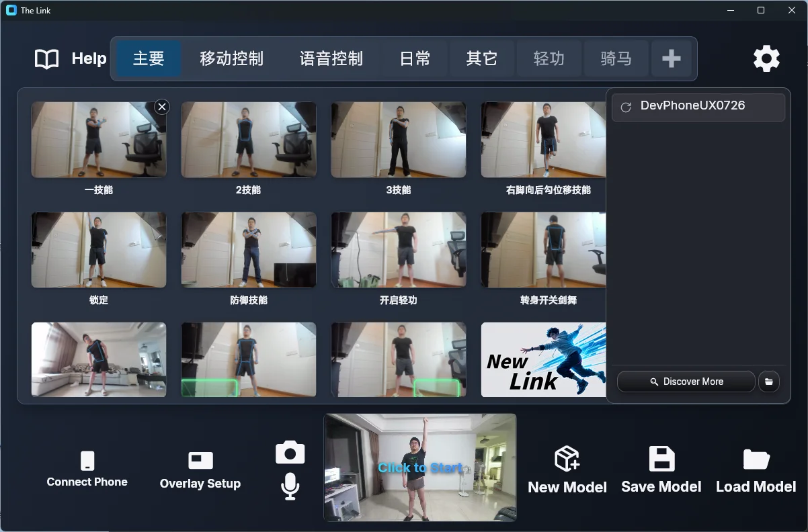Select the 防御技能 pose thumbnail
This screenshot has height=532, width=808.
pyautogui.click(x=249, y=250)
